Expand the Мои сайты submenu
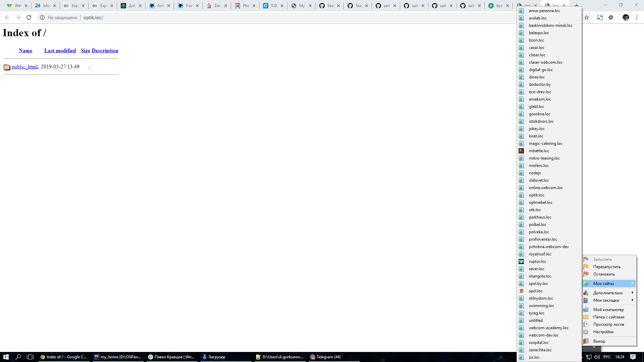 [x=603, y=284]
